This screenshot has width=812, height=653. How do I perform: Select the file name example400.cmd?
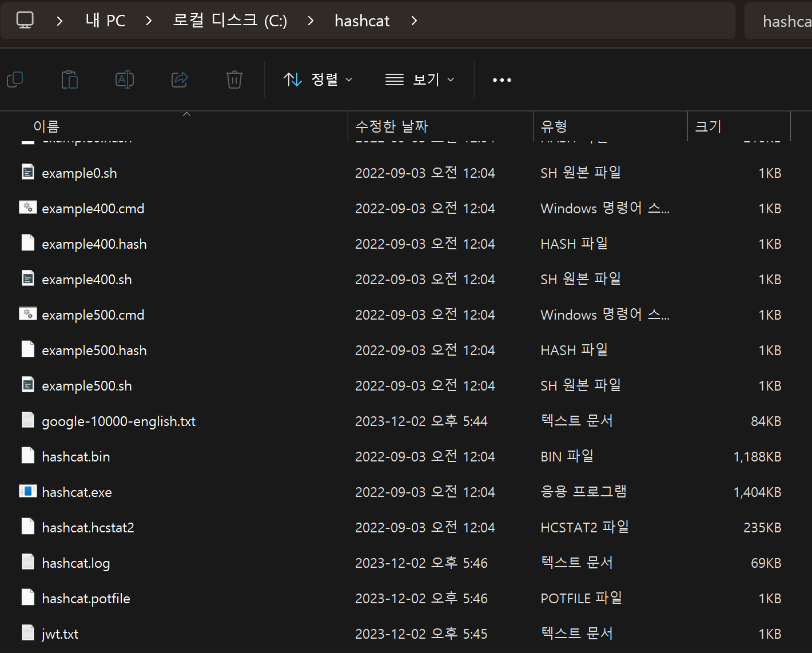coord(93,209)
